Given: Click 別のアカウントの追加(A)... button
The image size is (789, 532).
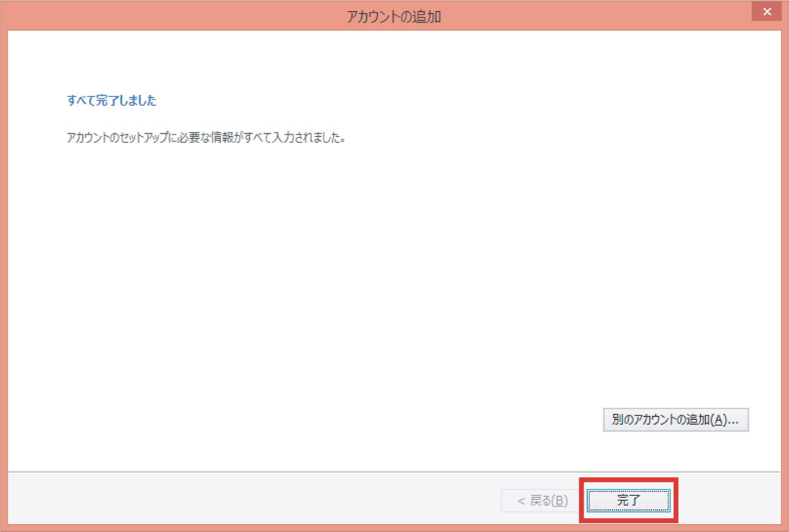Looking at the screenshot, I should (676, 420).
